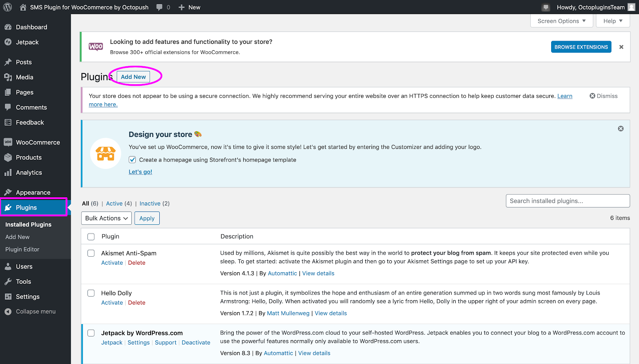Click the BROWSE EXTENSIONS button

click(x=581, y=47)
